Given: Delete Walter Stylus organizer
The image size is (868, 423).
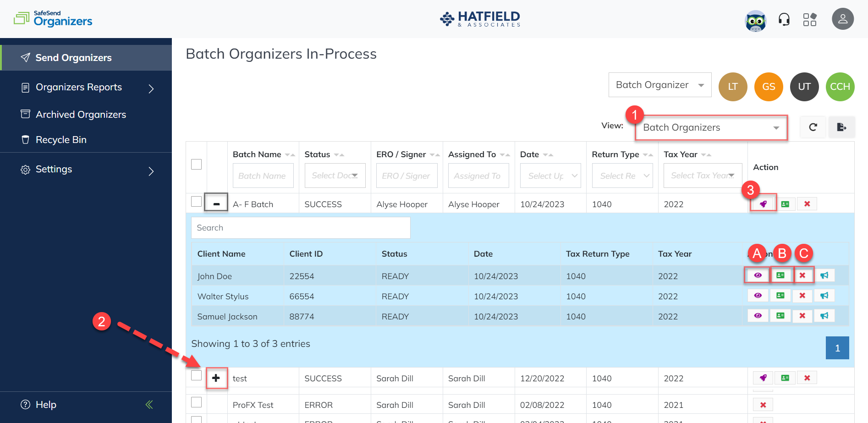Looking at the screenshot, I should click(x=802, y=296).
